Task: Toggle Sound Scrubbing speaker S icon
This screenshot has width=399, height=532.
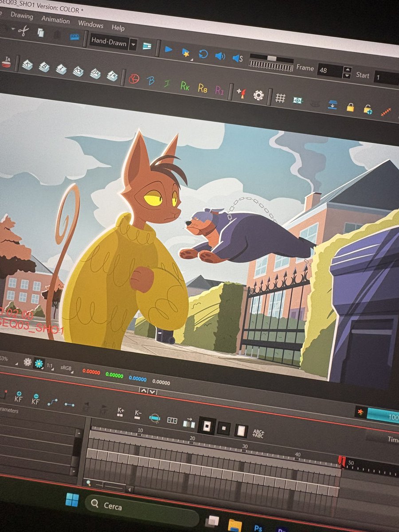Action: [x=237, y=58]
